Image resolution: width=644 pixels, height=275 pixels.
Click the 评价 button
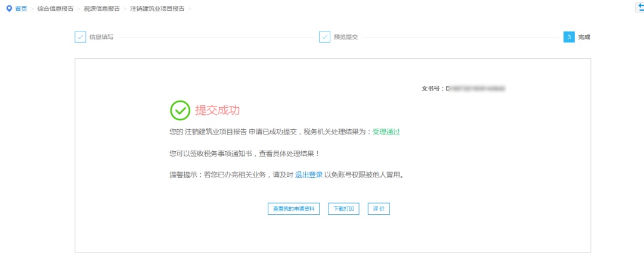tap(379, 209)
